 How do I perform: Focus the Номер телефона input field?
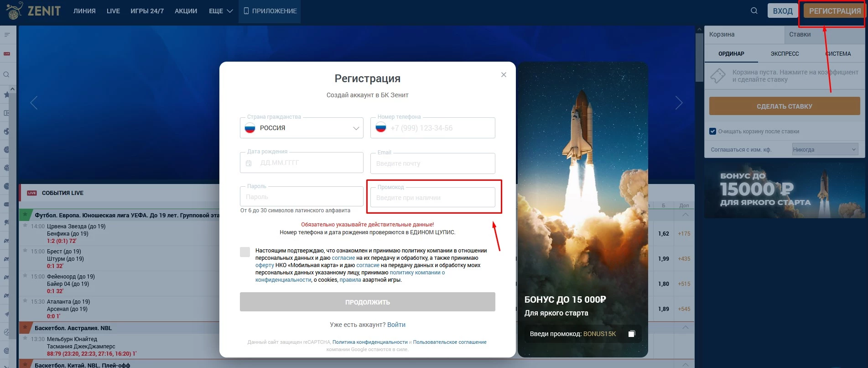pos(433,128)
